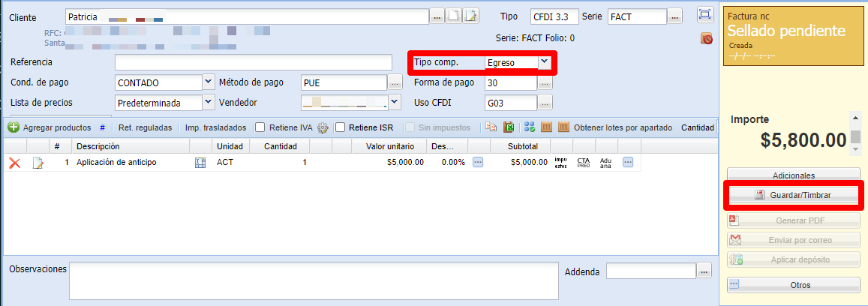Click the copy documents toolbar icon
This screenshot has width=868, height=306.
pos(491,127)
